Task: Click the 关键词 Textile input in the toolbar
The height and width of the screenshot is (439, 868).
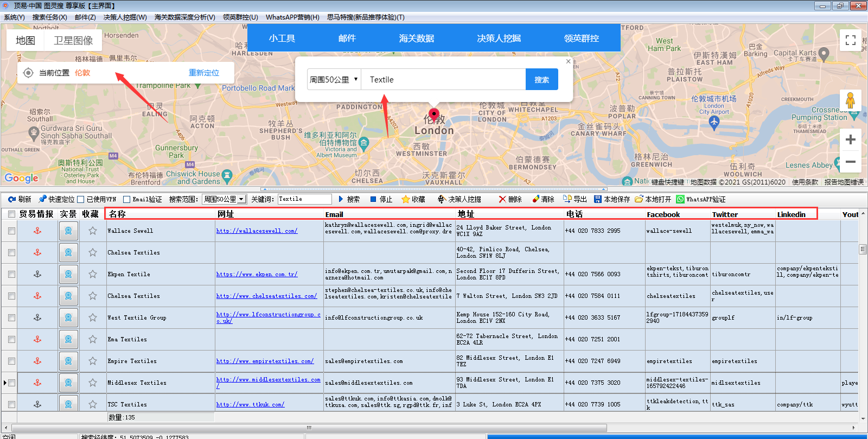Action: (304, 199)
